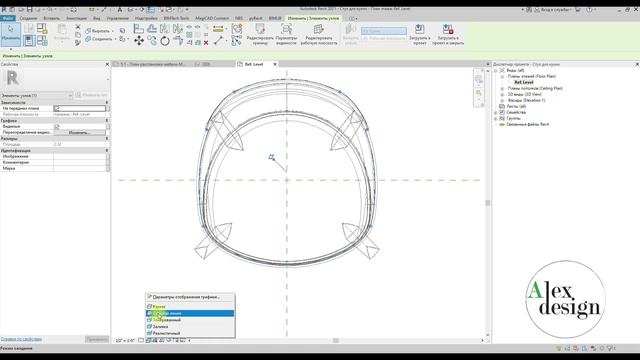Select Заливка visual style menu item
Viewport: 640px width, 360px height.
click(190, 327)
